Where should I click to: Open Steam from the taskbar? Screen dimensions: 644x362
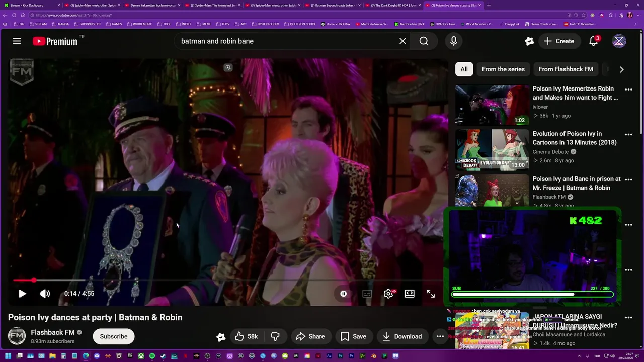pos(163,356)
